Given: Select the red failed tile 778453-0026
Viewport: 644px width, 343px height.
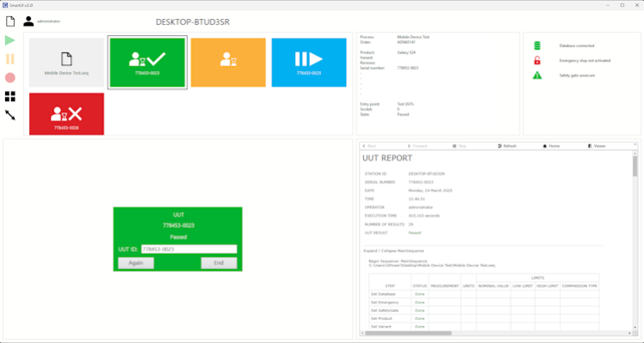Looking at the screenshot, I should pos(66,114).
